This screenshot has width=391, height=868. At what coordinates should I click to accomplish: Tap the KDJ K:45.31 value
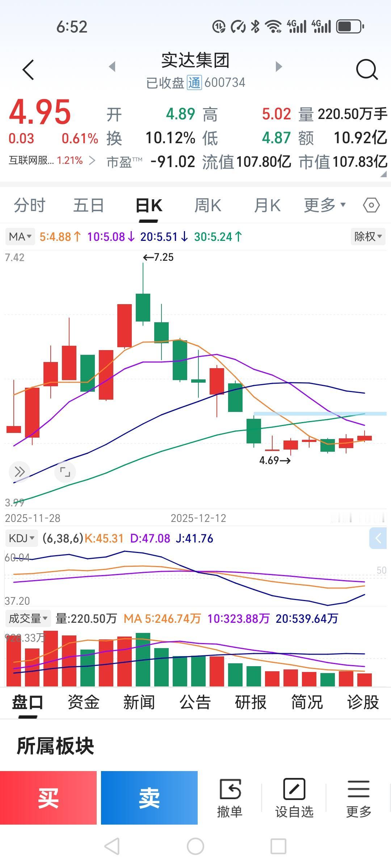coord(104,539)
